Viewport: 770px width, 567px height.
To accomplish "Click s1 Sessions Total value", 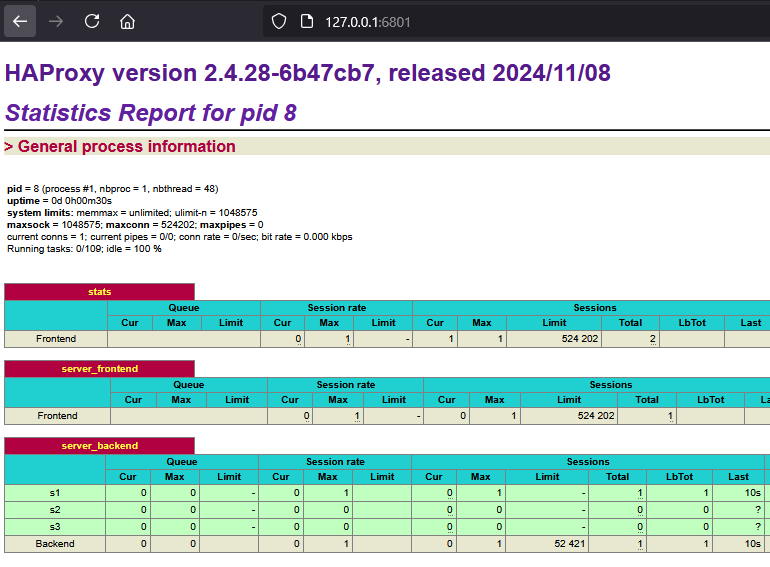I will [x=640, y=493].
